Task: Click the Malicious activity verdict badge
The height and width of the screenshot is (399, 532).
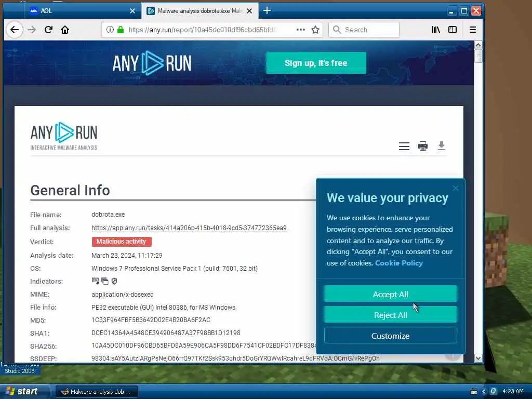Action: [122, 242]
